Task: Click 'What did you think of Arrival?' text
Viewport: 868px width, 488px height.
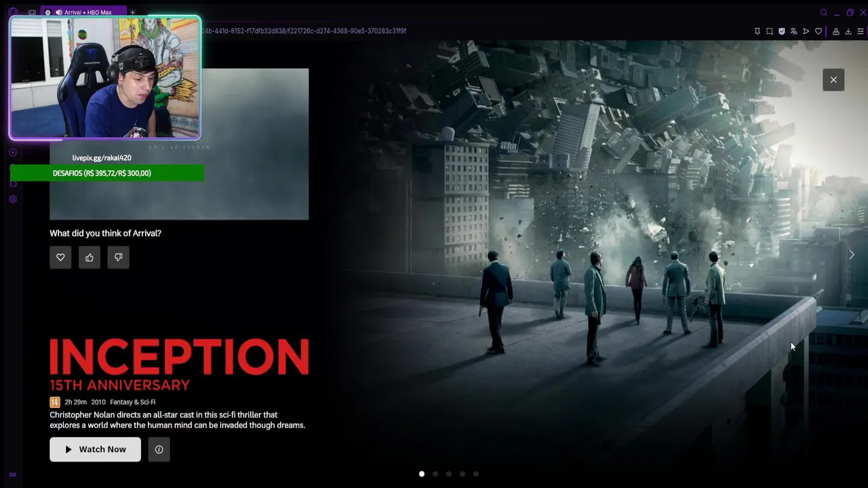Action: (105, 233)
